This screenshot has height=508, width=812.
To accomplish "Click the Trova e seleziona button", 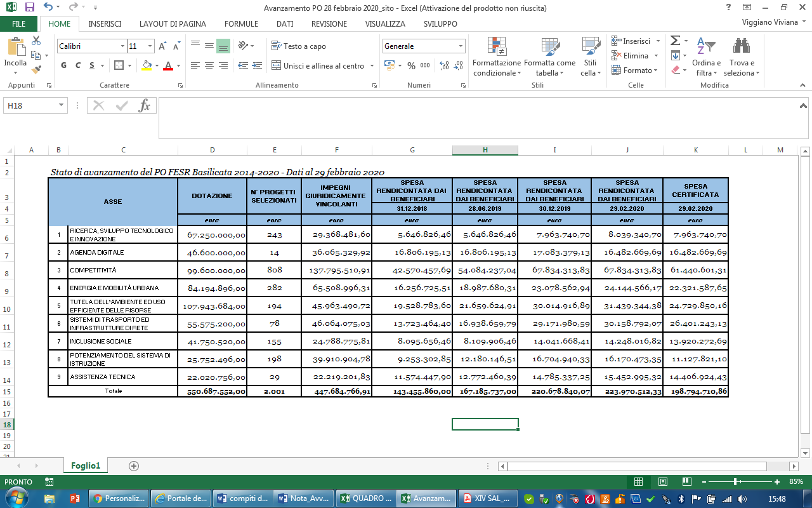I will (742, 57).
